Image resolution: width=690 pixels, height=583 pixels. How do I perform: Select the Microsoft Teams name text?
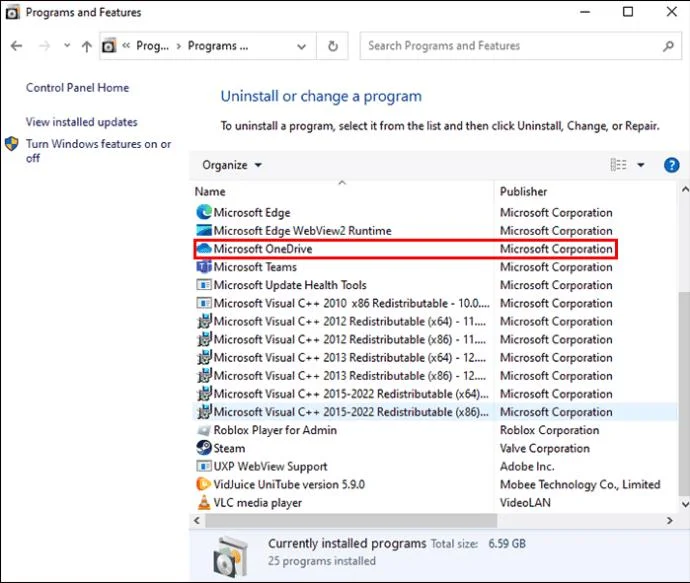pos(255,267)
